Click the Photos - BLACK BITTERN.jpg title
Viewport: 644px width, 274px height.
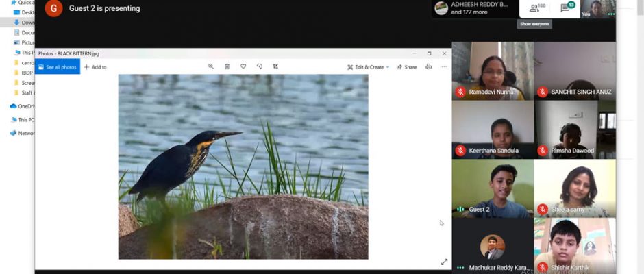click(x=69, y=53)
